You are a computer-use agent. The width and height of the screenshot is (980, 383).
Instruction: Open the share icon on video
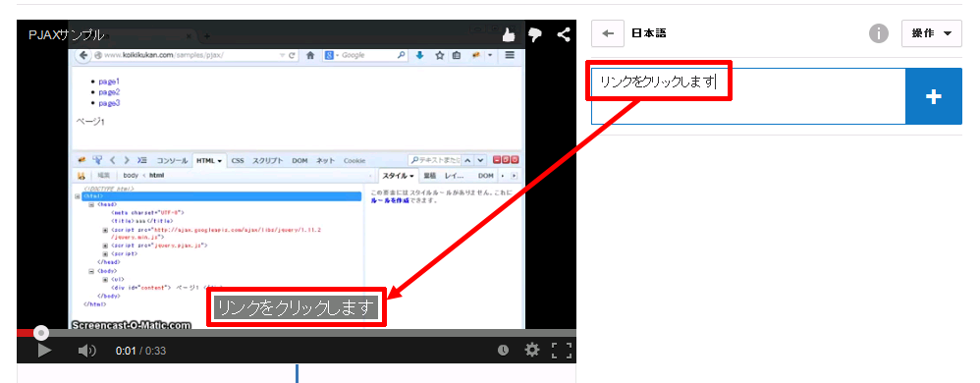(x=563, y=34)
